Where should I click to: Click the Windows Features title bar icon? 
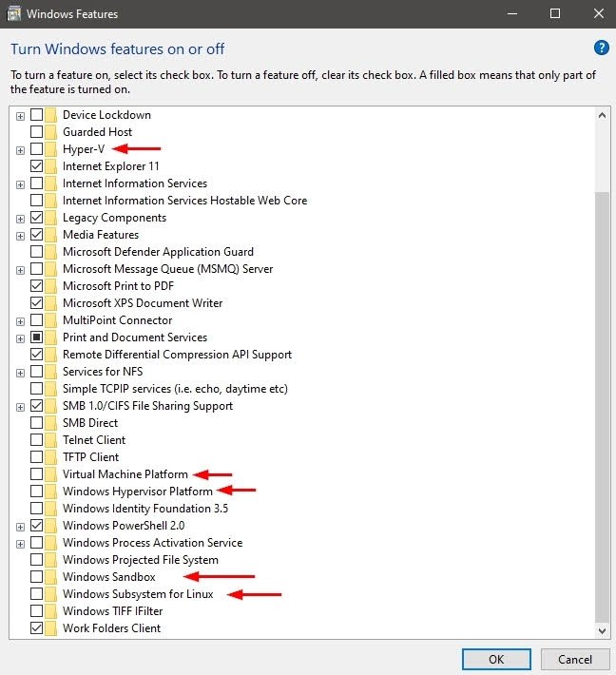click(13, 13)
